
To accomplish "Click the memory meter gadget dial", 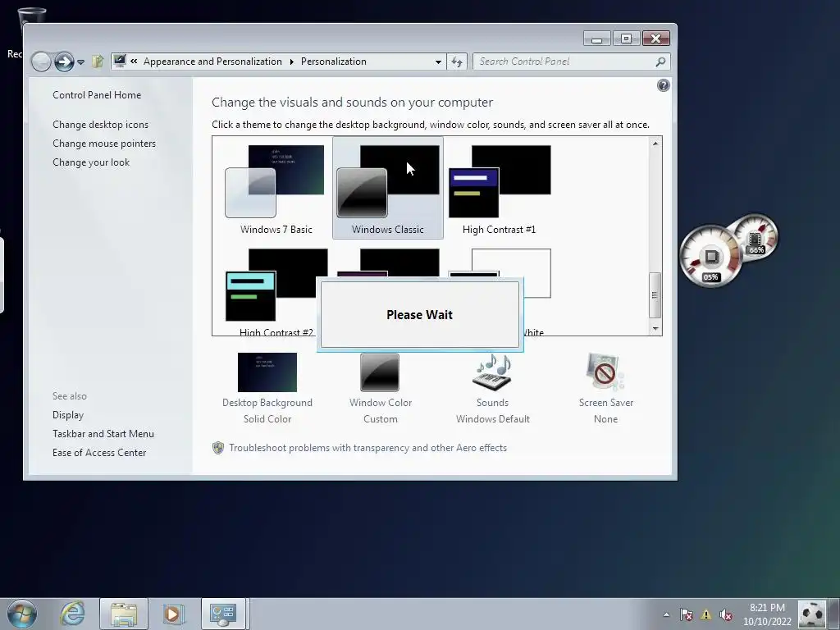I will (756, 236).
